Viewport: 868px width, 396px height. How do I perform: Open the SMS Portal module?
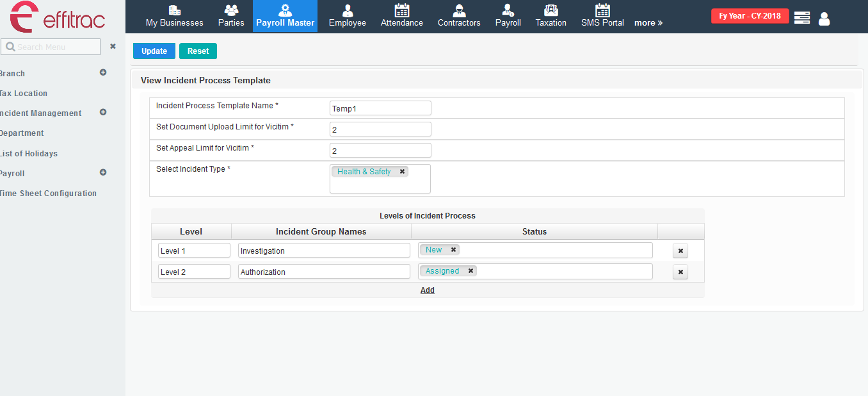pyautogui.click(x=602, y=17)
